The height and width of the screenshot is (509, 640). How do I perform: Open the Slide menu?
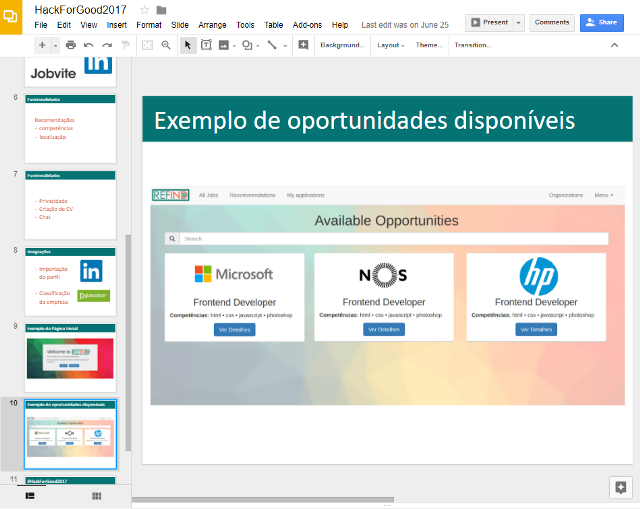pyautogui.click(x=180, y=25)
